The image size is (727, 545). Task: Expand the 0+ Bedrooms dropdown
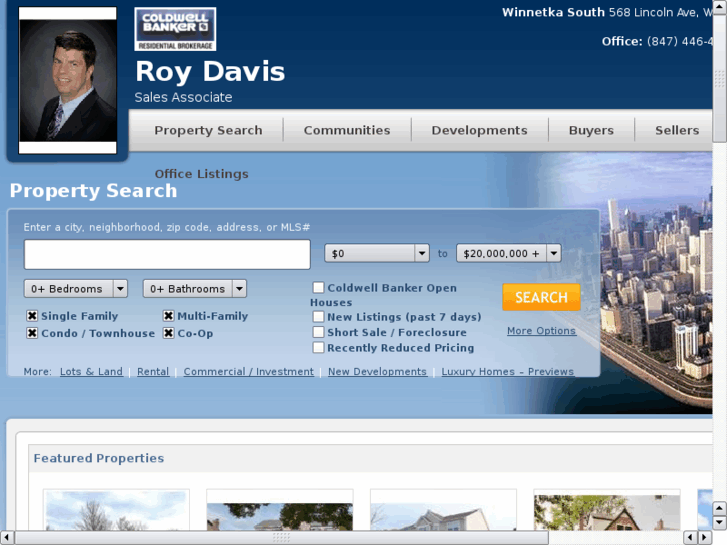(x=76, y=289)
